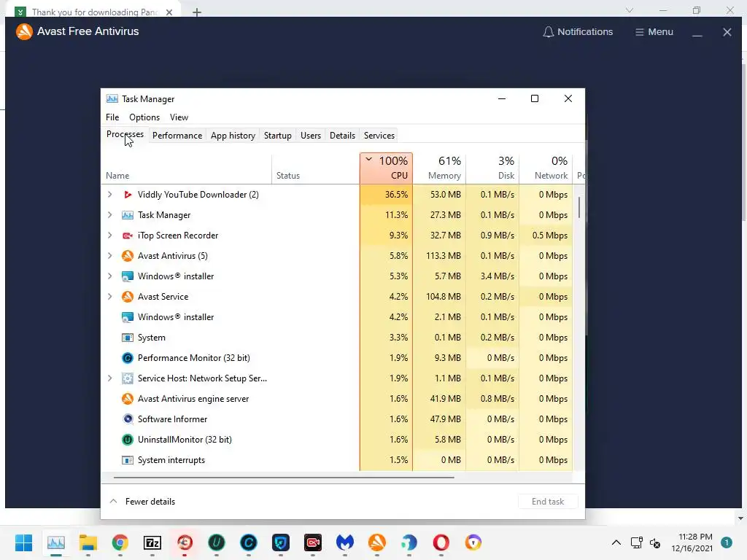Collapse Task Manager with Fewer details

(x=142, y=502)
